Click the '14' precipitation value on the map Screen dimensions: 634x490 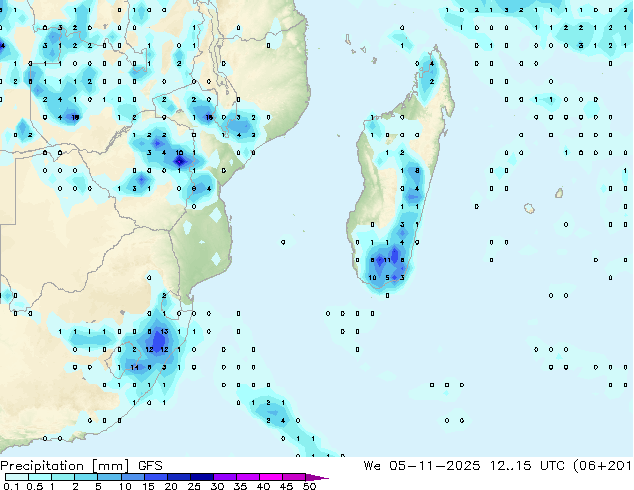[x=135, y=367]
